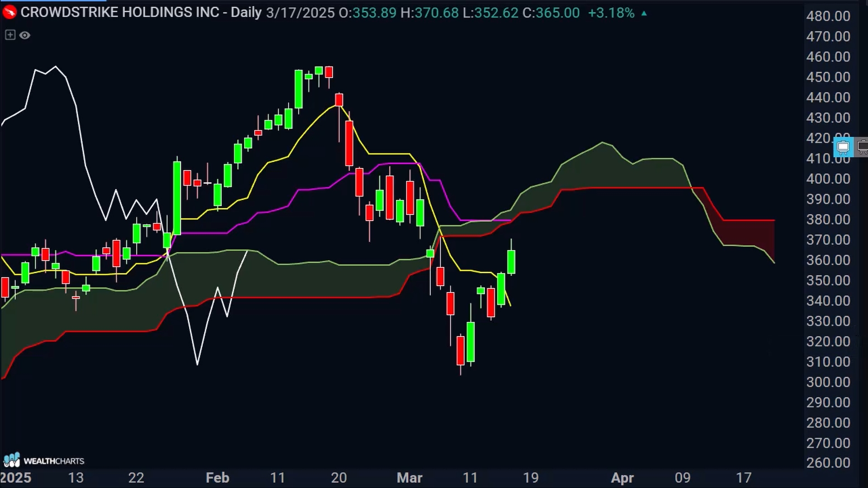Viewport: 868px width, 488px height.
Task: Click the 19 date label on the time axis
Action: pos(531,478)
